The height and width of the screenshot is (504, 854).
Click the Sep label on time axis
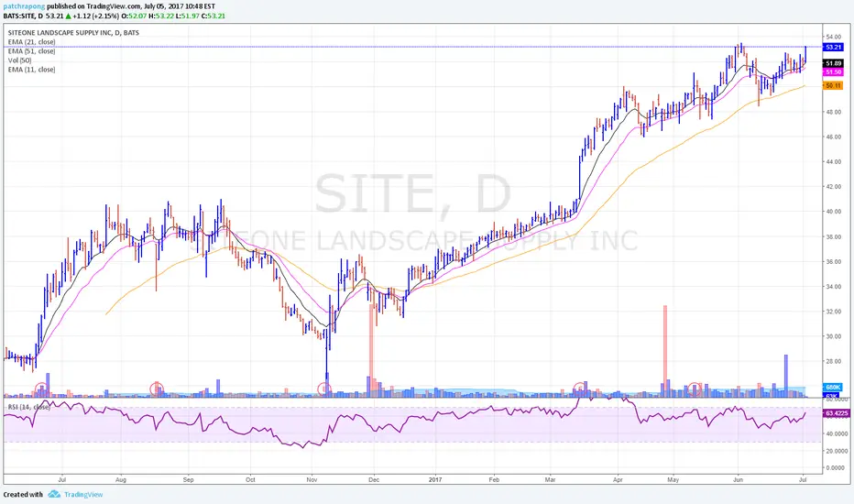(189, 480)
